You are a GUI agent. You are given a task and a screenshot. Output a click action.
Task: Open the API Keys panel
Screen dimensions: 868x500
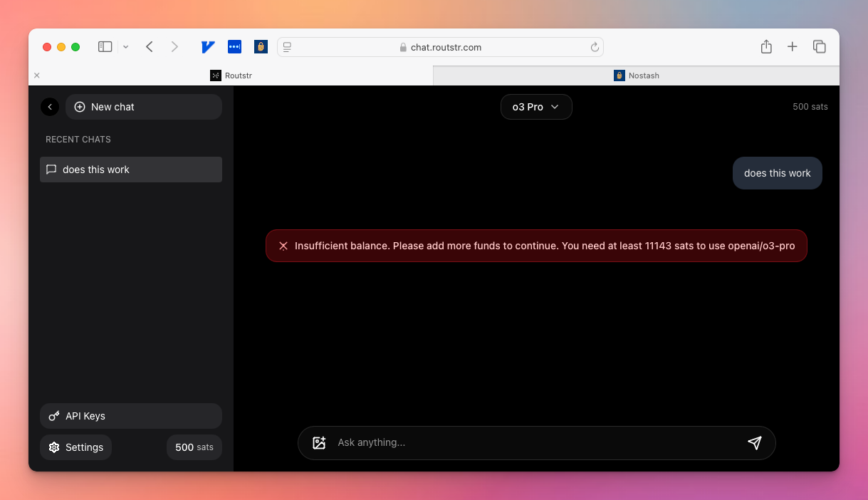(x=131, y=416)
